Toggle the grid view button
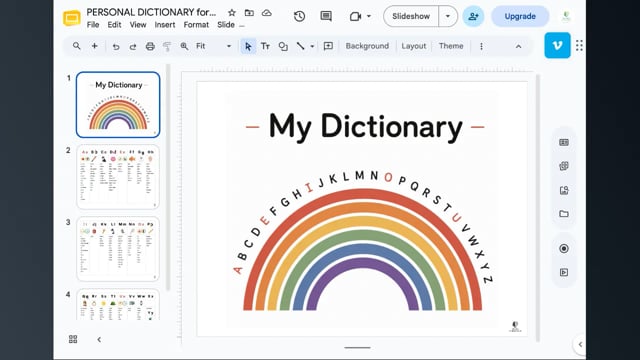640x360 pixels. pyautogui.click(x=73, y=339)
